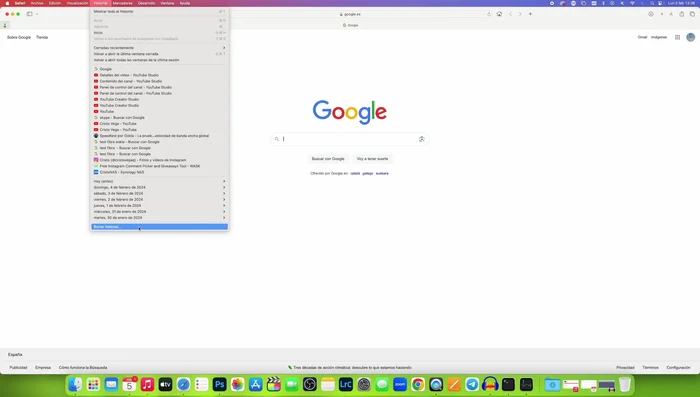Open the Gmail link
Screen dimensions: 700x397
pyautogui.click(x=642, y=38)
